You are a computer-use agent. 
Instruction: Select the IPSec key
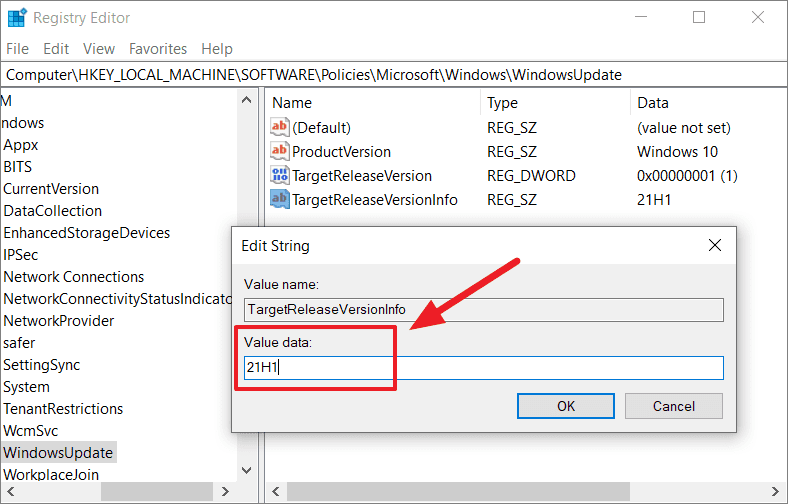pyautogui.click(x=21, y=255)
